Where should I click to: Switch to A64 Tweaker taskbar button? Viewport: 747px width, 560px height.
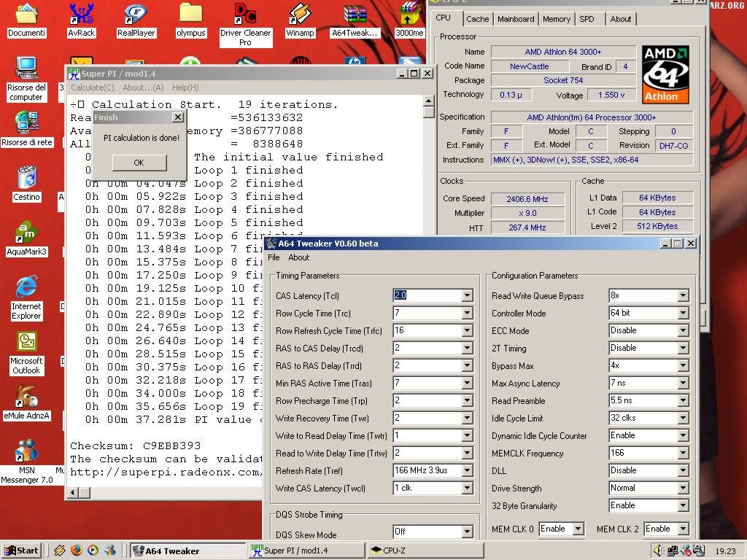(188, 551)
